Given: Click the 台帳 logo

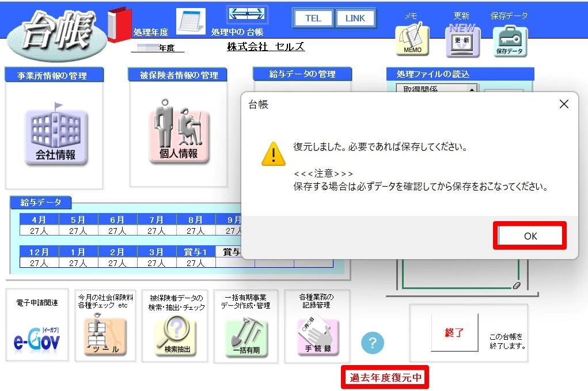Looking at the screenshot, I should point(57,35).
